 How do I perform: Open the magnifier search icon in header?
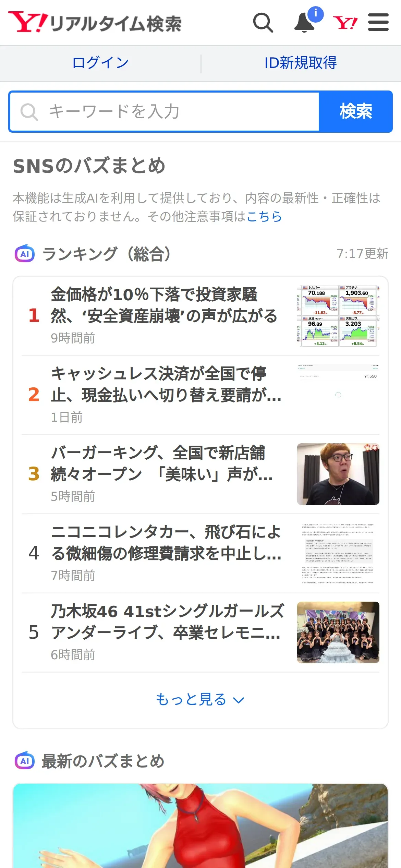coord(263,23)
